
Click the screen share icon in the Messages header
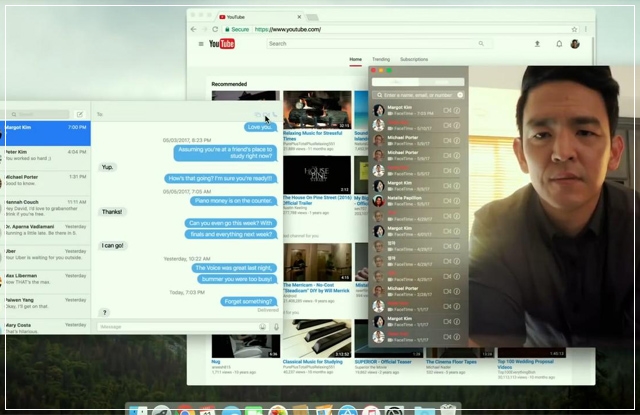coord(258,115)
